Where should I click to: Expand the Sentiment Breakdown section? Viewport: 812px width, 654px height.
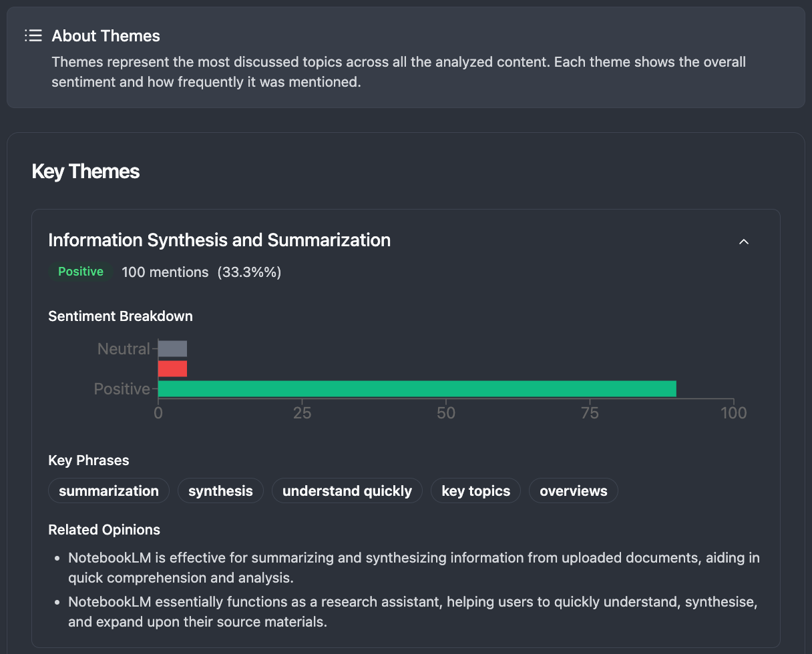120,316
